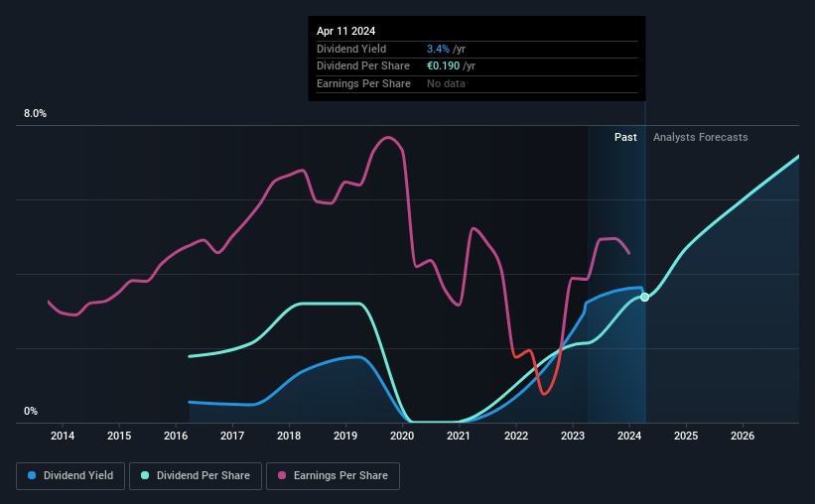The height and width of the screenshot is (504, 815).
Task: Click the 8.0% y-axis label
Action: [x=35, y=114]
